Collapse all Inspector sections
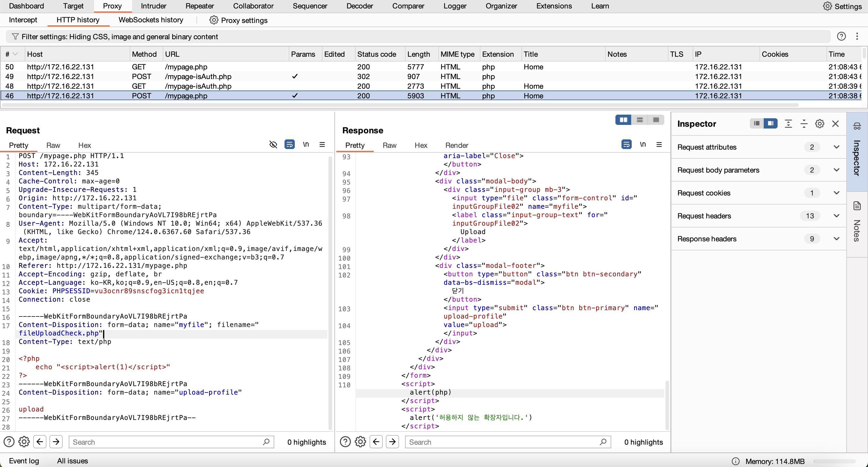868x467 pixels. [804, 124]
